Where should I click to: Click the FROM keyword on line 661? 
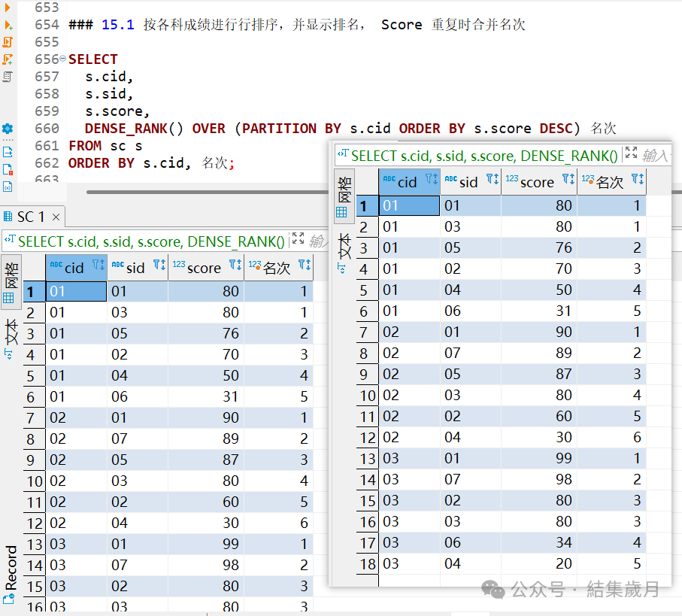click(x=85, y=146)
